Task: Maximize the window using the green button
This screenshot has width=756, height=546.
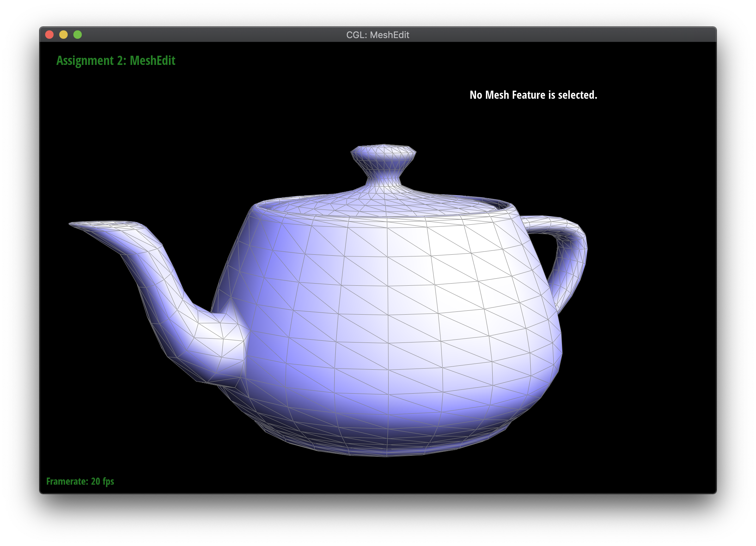Action: tap(78, 35)
